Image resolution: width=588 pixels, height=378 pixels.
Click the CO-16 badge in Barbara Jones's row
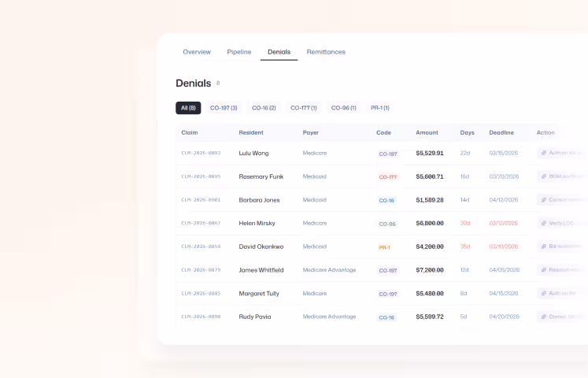[386, 201]
